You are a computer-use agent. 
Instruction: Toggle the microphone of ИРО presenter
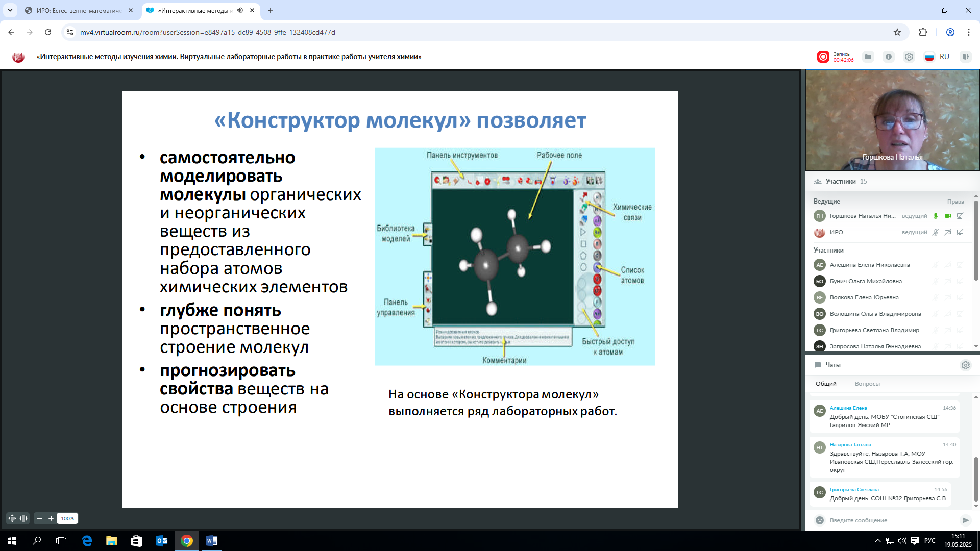[936, 232]
